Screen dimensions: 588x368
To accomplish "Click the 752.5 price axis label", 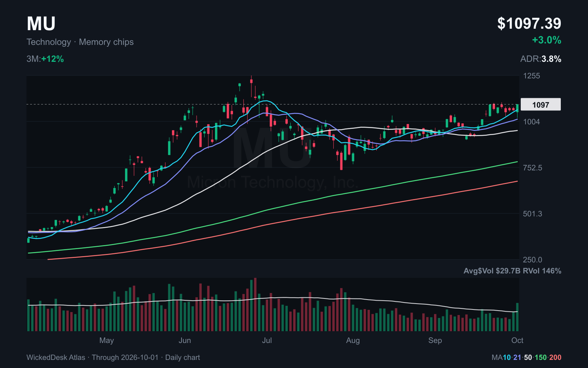I will point(533,168).
